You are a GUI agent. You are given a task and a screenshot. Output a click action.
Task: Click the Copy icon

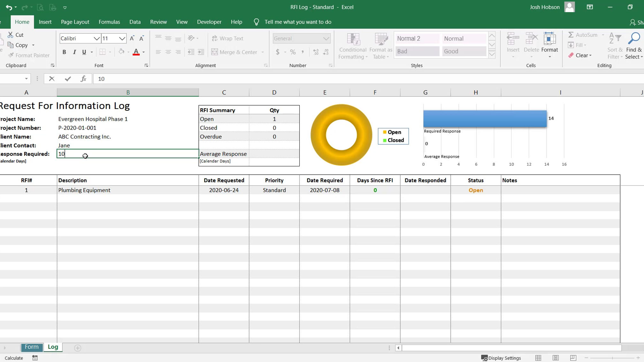(11, 45)
